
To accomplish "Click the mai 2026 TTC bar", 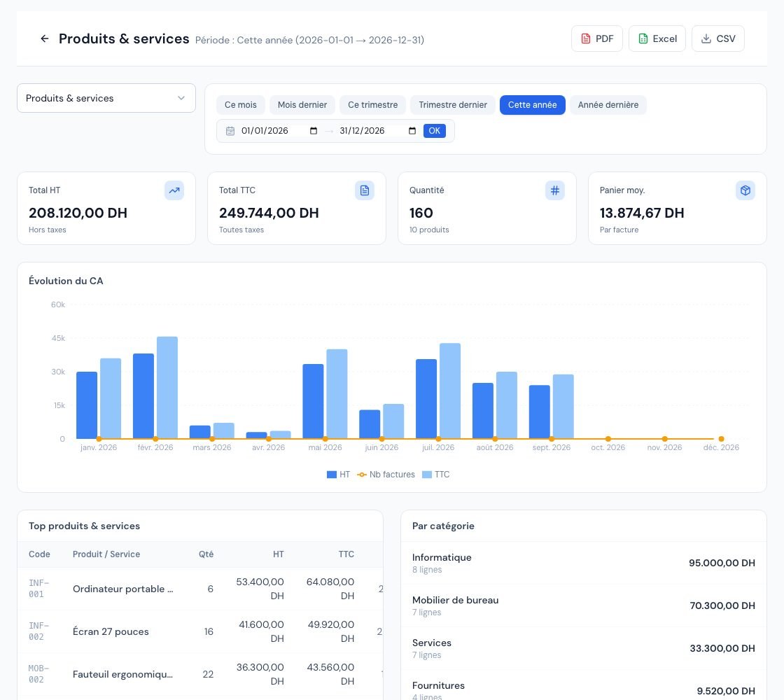I will click(337, 394).
